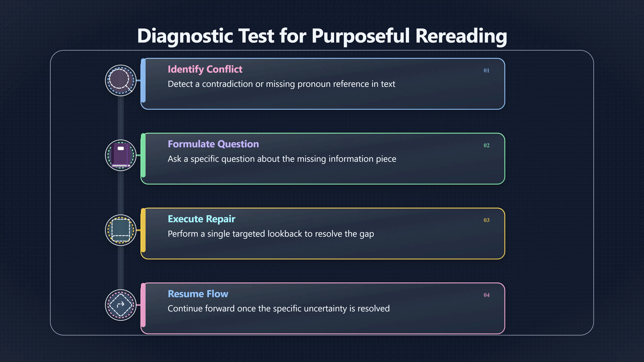Click the vertical timeline line between first two icons
The height and width of the screenshot is (362, 644).
pos(121,118)
